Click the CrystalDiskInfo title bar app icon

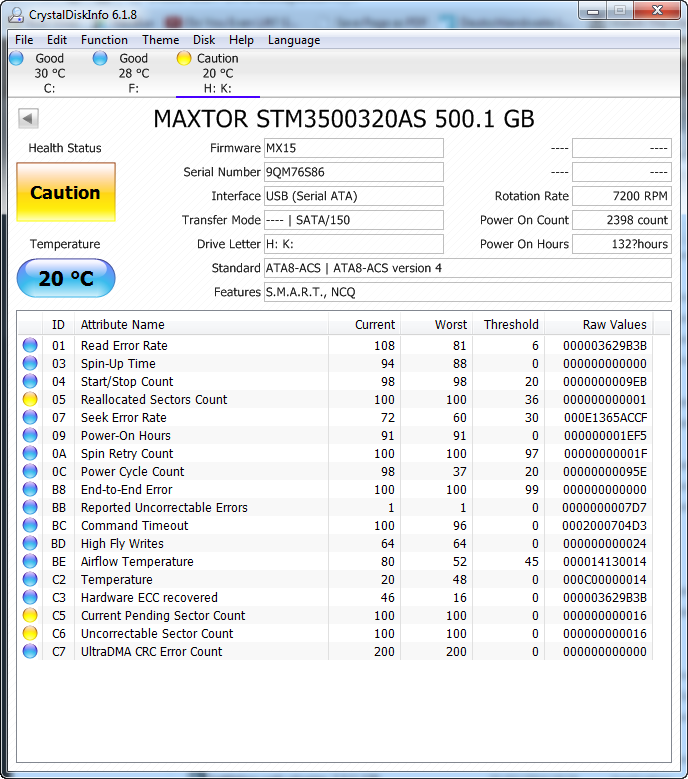pos(16,15)
